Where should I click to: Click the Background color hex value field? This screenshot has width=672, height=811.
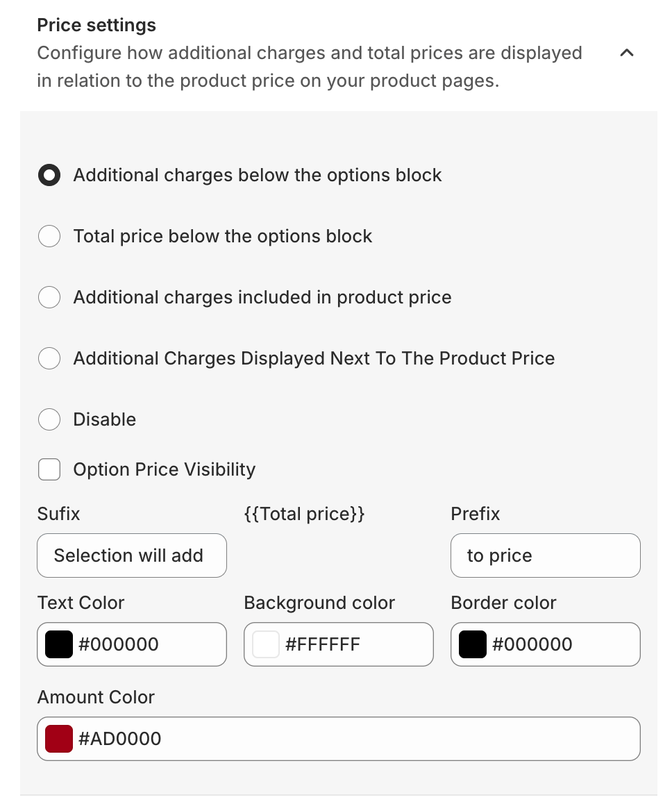coord(354,644)
